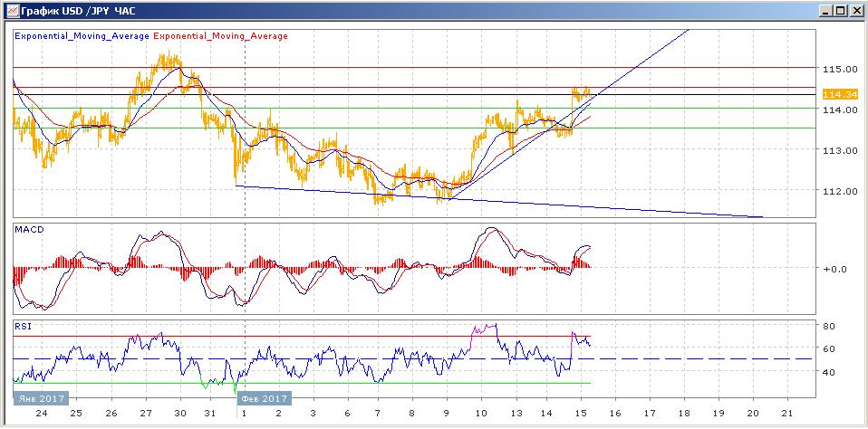The height and width of the screenshot is (429, 868).
Task: Click the MACD indicator panel label
Action: [x=29, y=231]
